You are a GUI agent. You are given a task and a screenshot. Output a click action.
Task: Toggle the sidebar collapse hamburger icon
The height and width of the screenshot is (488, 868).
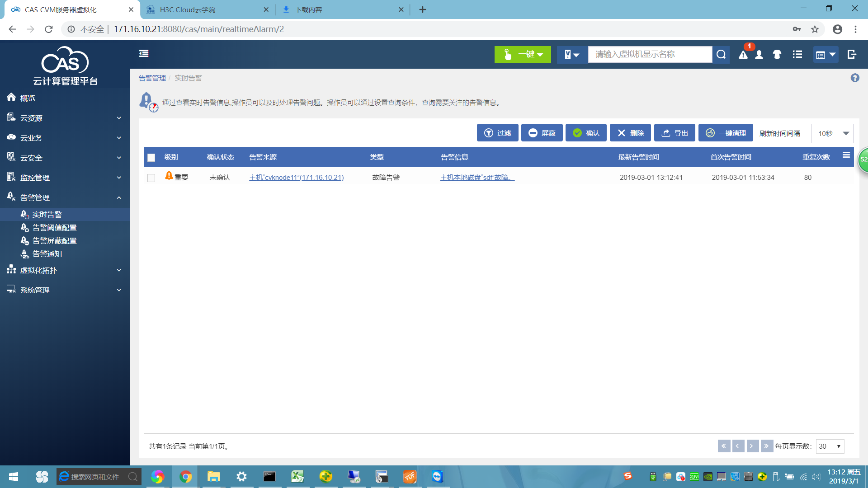coord(144,53)
